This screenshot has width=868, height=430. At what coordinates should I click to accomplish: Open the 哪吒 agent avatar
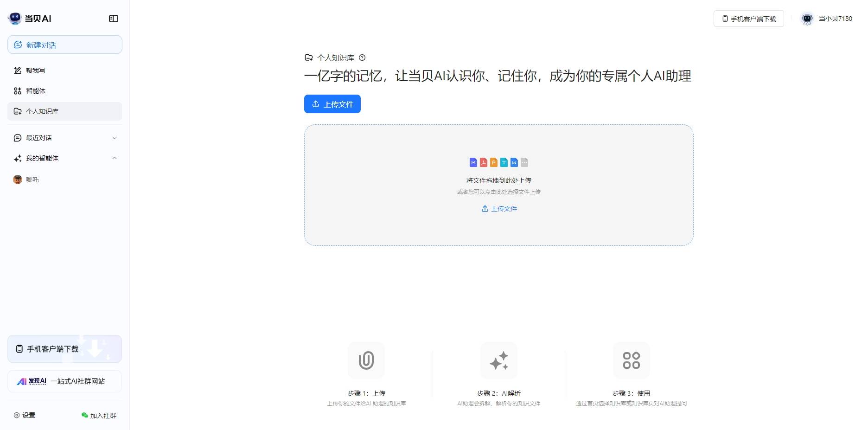(x=18, y=180)
